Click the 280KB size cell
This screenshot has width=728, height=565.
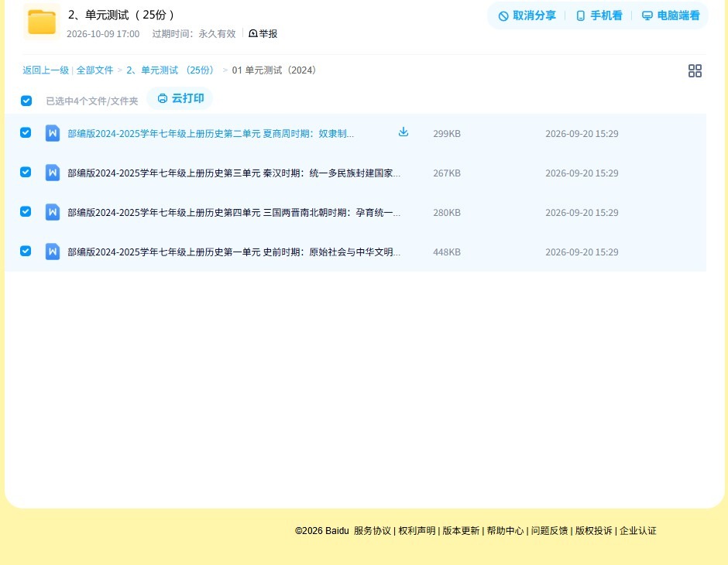click(447, 212)
